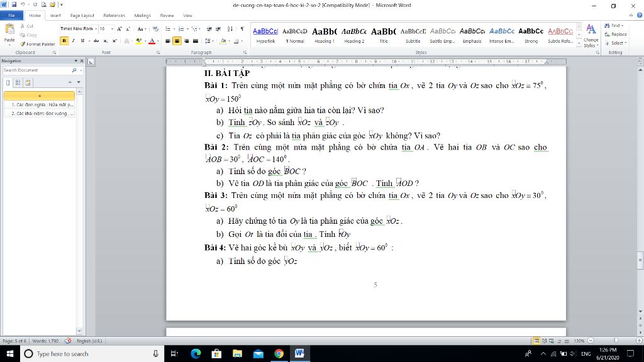Screen dimensions: 644x362
Task: Apply the Intense Emphasis style
Action: point(501,35)
